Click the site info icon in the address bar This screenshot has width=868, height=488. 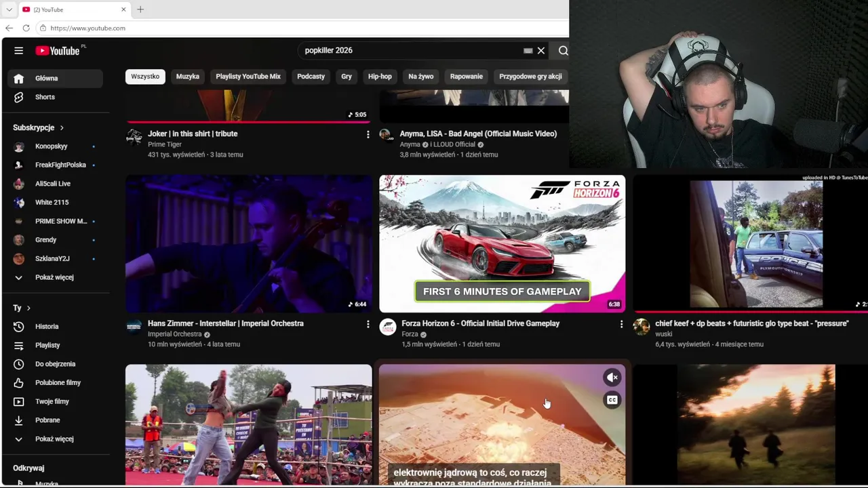point(43,28)
